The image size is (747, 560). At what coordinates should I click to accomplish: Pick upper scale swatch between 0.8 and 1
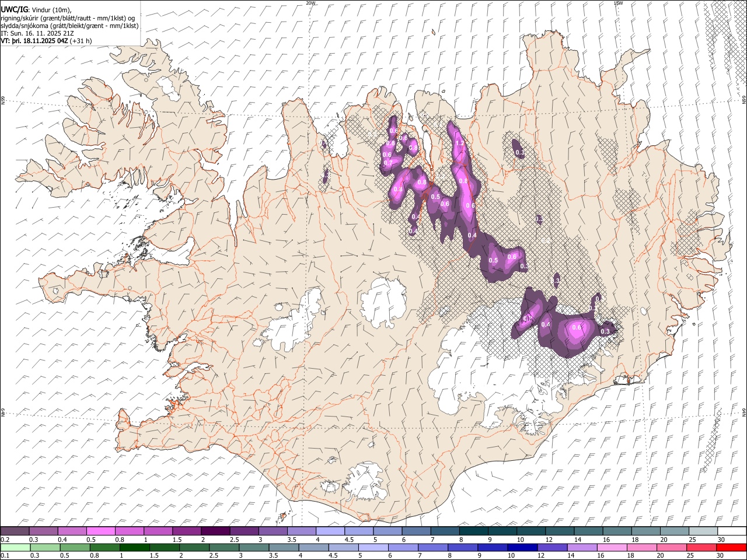(130, 531)
